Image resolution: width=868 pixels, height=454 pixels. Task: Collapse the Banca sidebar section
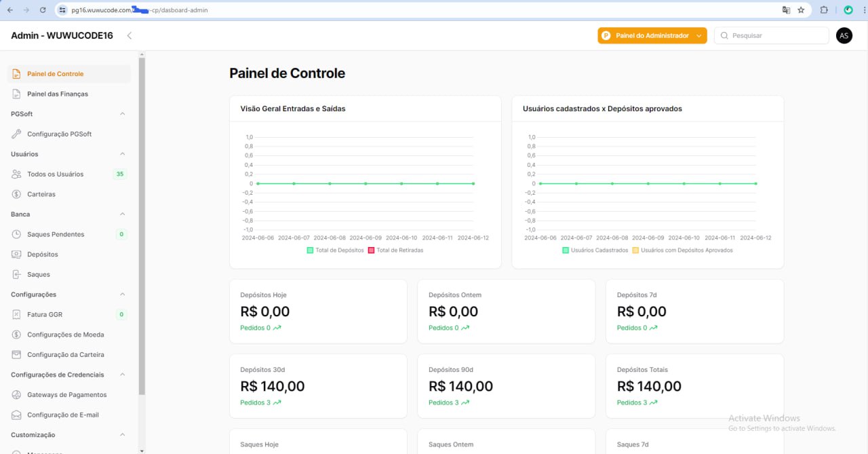tap(123, 214)
